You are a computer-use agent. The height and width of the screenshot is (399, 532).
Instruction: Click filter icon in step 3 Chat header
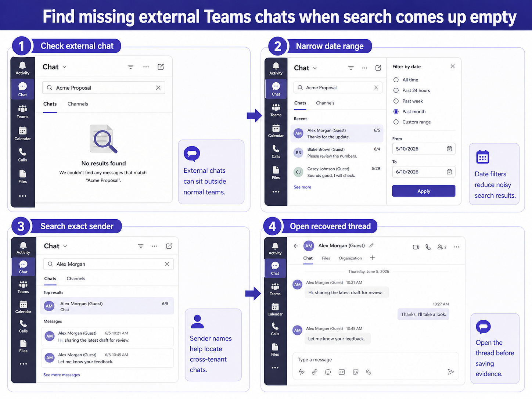(141, 246)
